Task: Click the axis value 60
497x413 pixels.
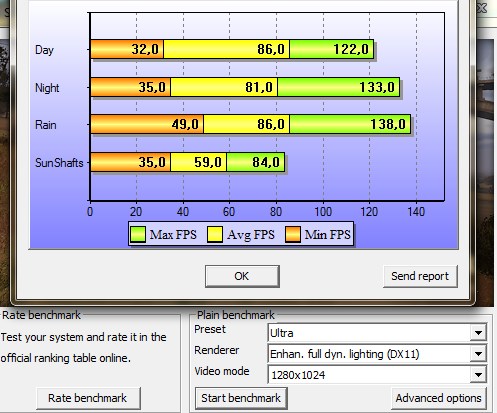Action: tap(229, 212)
